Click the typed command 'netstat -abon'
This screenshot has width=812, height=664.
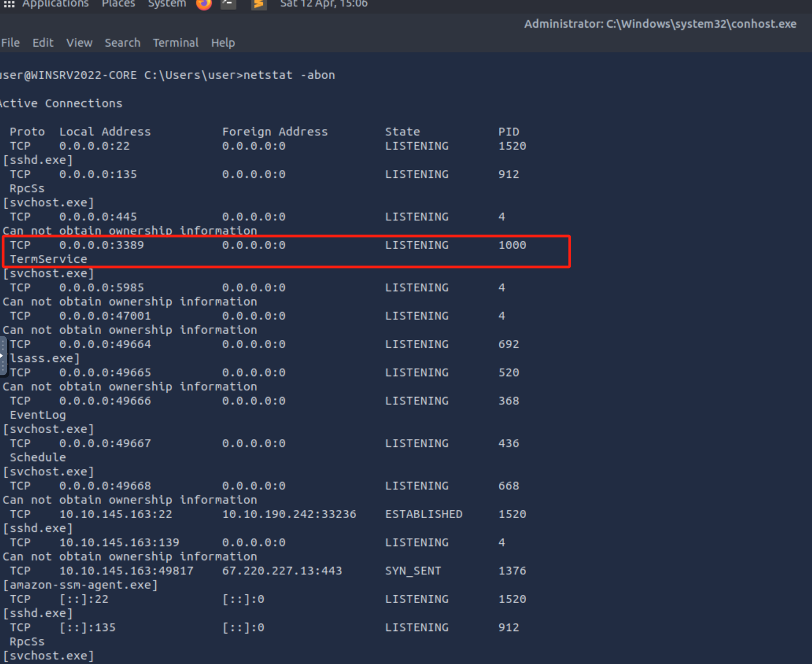click(x=289, y=75)
